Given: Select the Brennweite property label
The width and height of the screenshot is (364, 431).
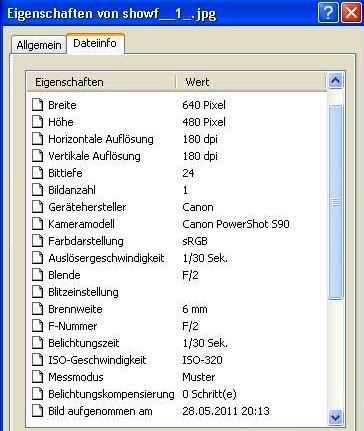Looking at the screenshot, I should [x=75, y=309].
